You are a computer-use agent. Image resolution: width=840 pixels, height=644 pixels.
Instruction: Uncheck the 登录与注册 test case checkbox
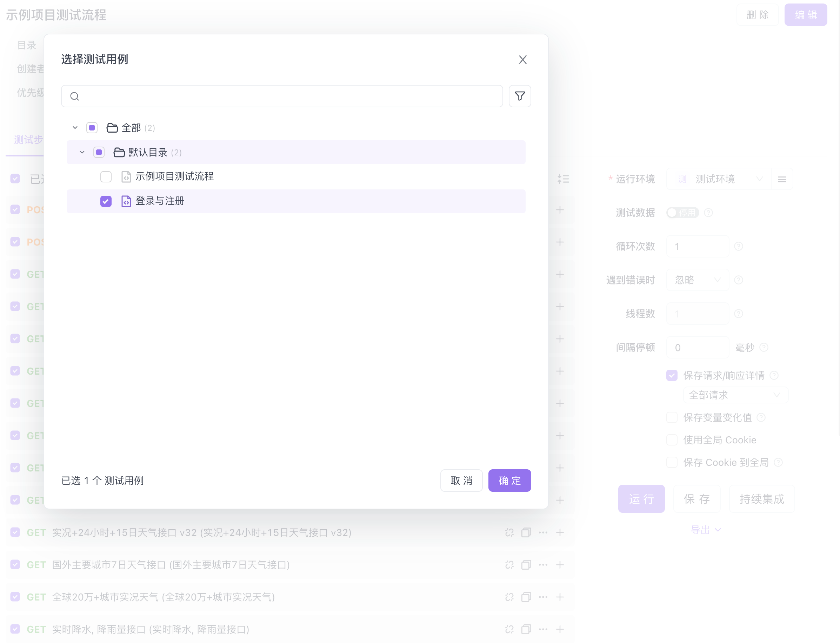pos(106,201)
